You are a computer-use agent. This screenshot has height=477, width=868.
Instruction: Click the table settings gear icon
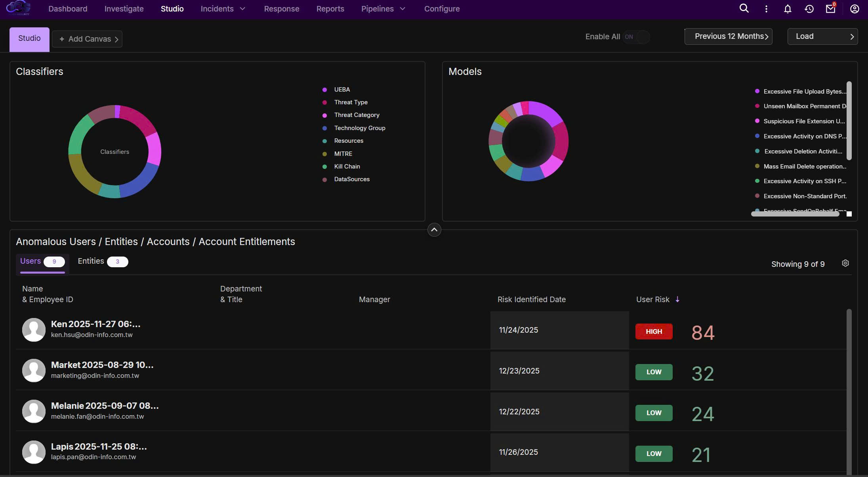pos(845,263)
